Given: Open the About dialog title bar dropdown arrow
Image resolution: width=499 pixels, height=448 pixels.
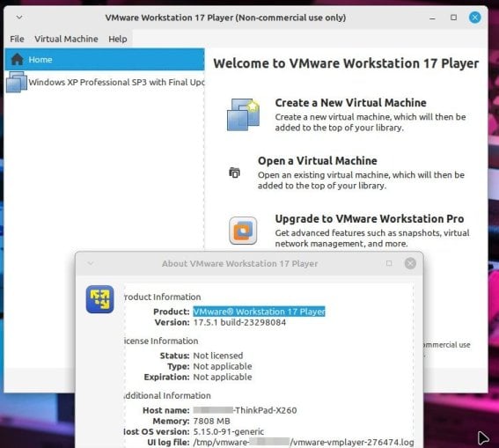Looking at the screenshot, I should [x=91, y=263].
